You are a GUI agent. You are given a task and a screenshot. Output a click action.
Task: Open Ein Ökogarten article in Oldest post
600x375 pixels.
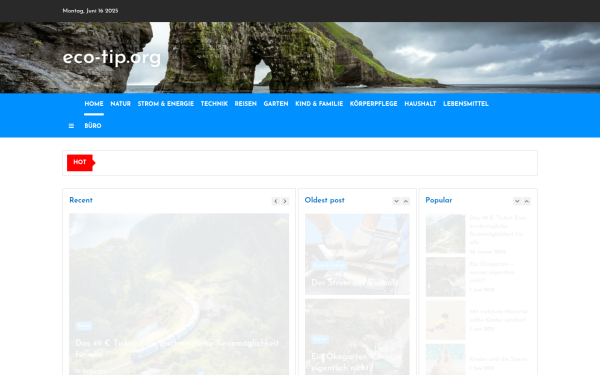click(x=357, y=362)
